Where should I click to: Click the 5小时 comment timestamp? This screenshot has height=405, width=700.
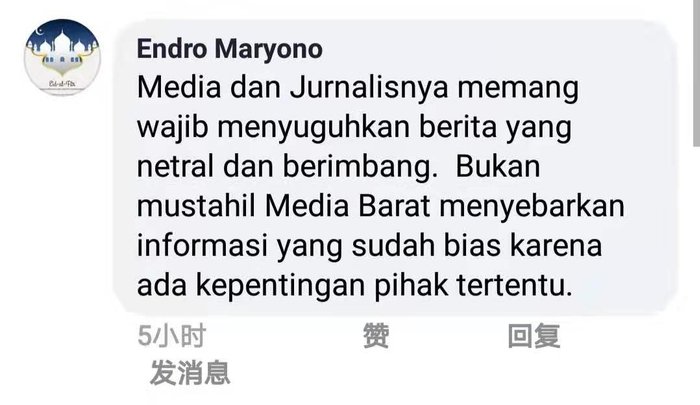[171, 336]
